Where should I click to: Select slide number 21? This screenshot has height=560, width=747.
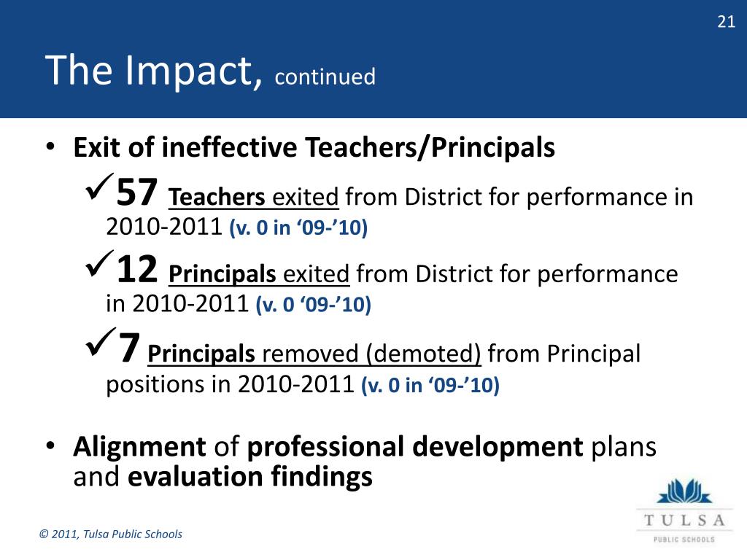click(726, 22)
